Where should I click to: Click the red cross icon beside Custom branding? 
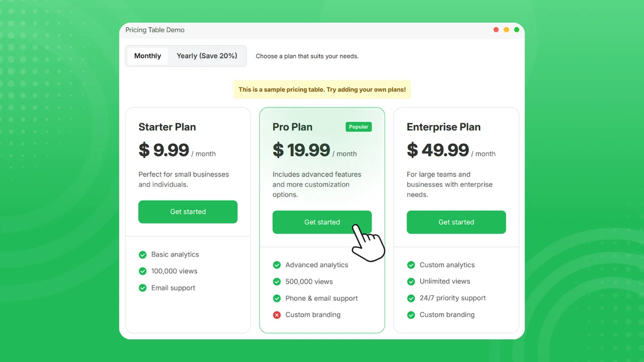[x=277, y=315]
